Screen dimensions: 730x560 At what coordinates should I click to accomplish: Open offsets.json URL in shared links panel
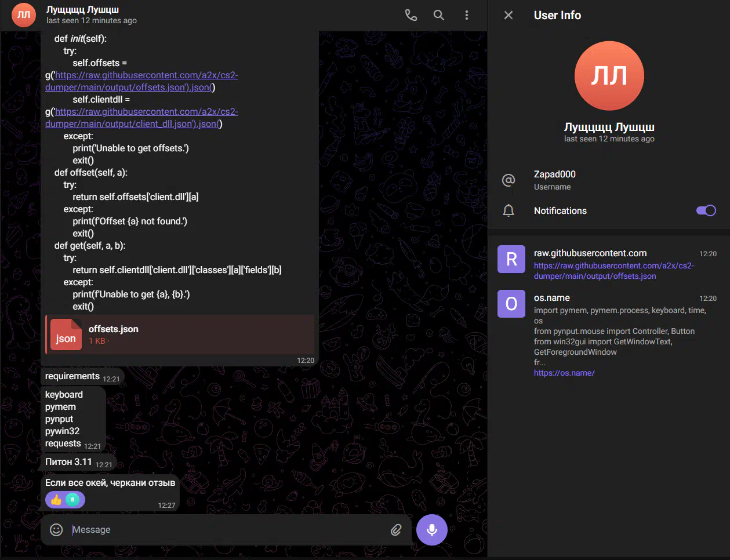pyautogui.click(x=614, y=271)
